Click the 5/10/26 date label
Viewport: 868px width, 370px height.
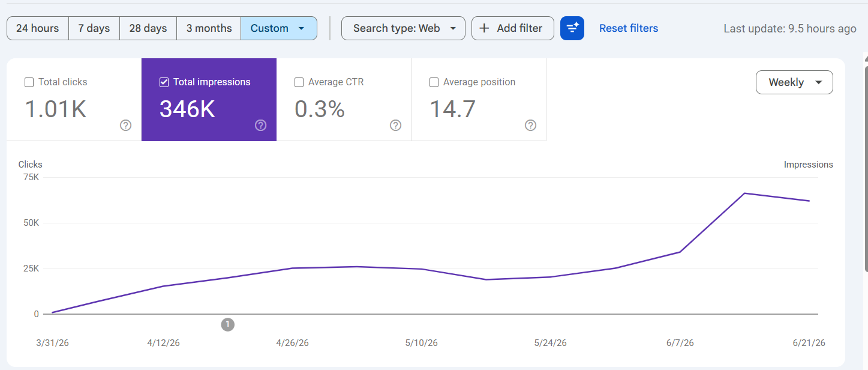pos(421,343)
